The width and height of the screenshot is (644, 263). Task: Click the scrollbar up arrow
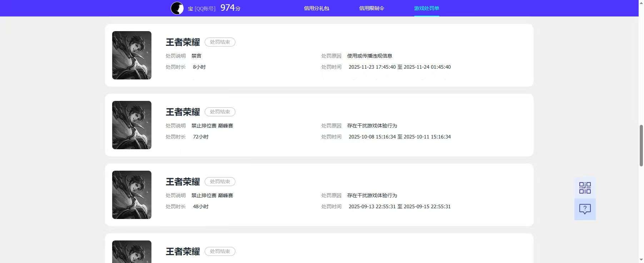pos(641,3)
